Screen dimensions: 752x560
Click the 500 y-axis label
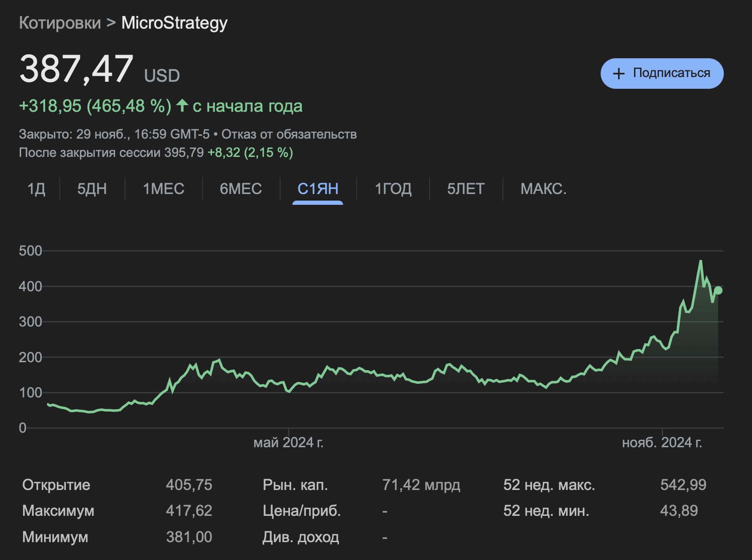tap(30, 251)
